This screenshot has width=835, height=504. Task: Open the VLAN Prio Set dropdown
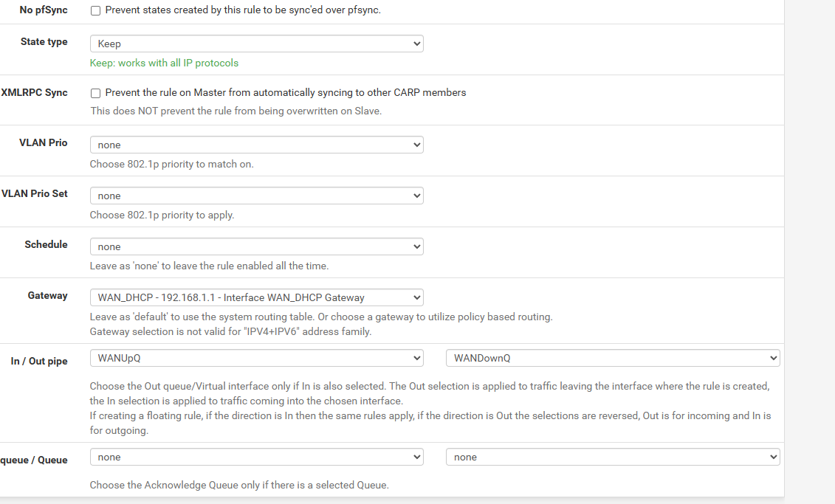[x=256, y=196]
